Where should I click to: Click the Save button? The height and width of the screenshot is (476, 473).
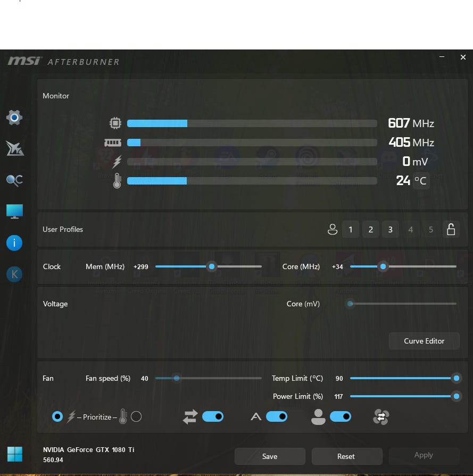tap(270, 456)
